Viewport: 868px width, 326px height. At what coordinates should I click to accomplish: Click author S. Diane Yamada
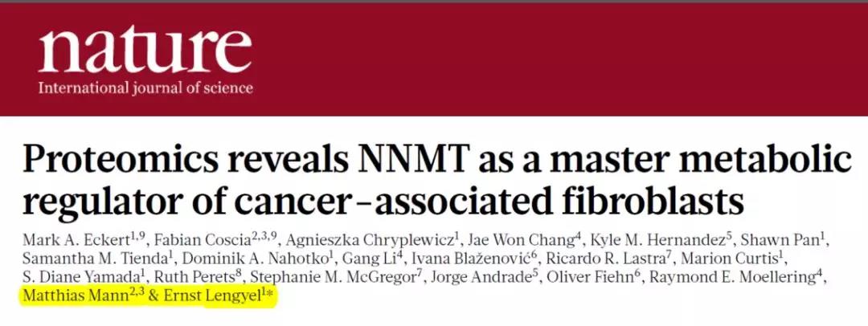[82, 277]
